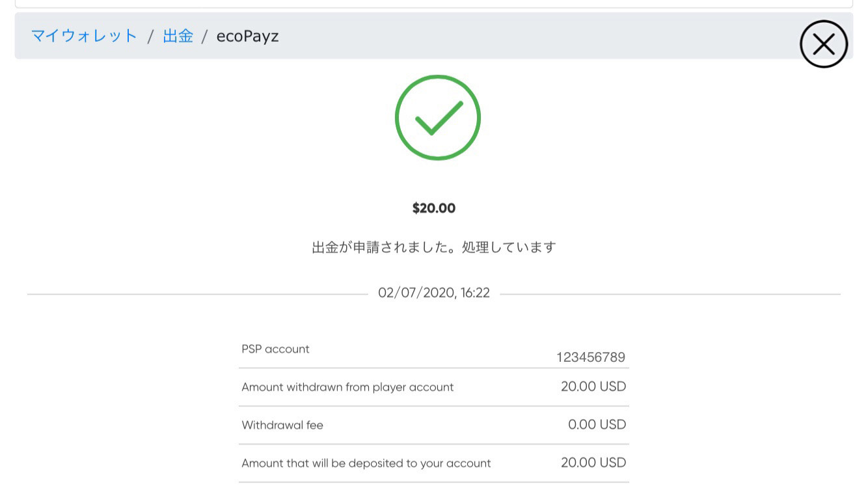Click Amount that will be deposited label
This screenshot has height=488, width=868.
pyautogui.click(x=366, y=463)
